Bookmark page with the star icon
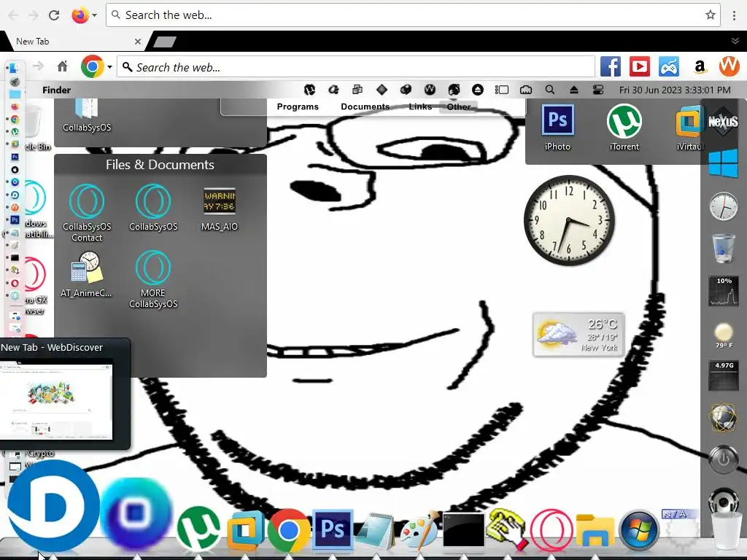The image size is (747, 560). click(711, 15)
